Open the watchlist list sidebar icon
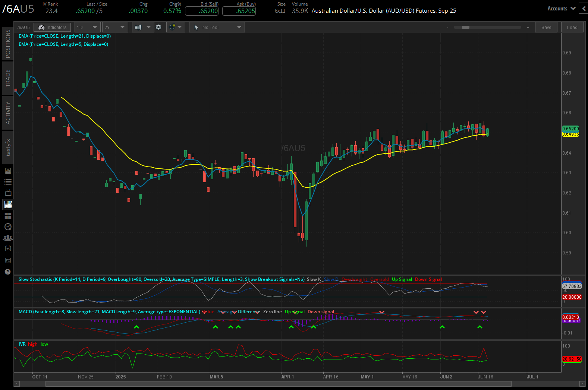 (8, 182)
